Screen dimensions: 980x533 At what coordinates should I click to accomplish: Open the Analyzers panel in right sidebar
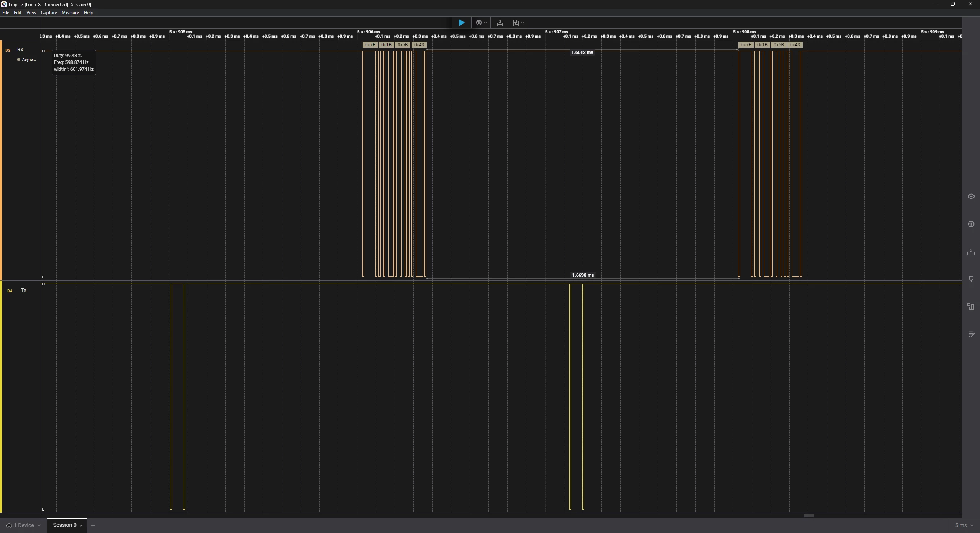pos(971,224)
